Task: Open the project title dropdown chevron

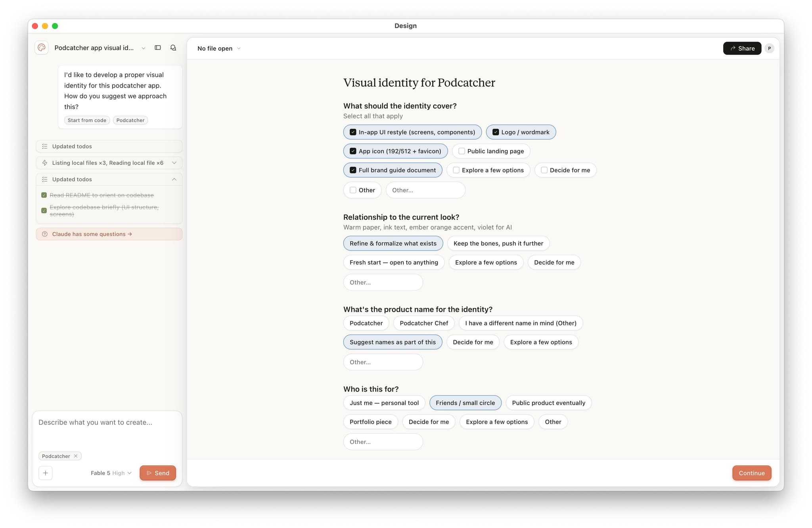Action: (144, 48)
